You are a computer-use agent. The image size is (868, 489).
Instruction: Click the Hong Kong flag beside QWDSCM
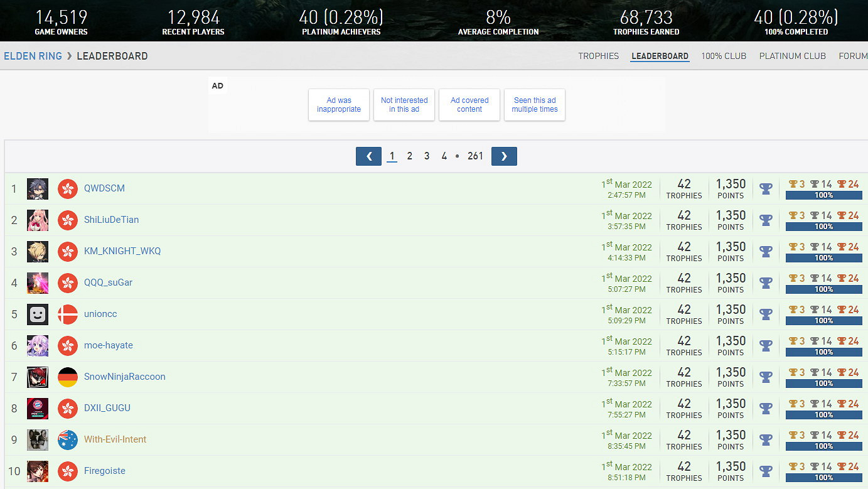(x=68, y=188)
